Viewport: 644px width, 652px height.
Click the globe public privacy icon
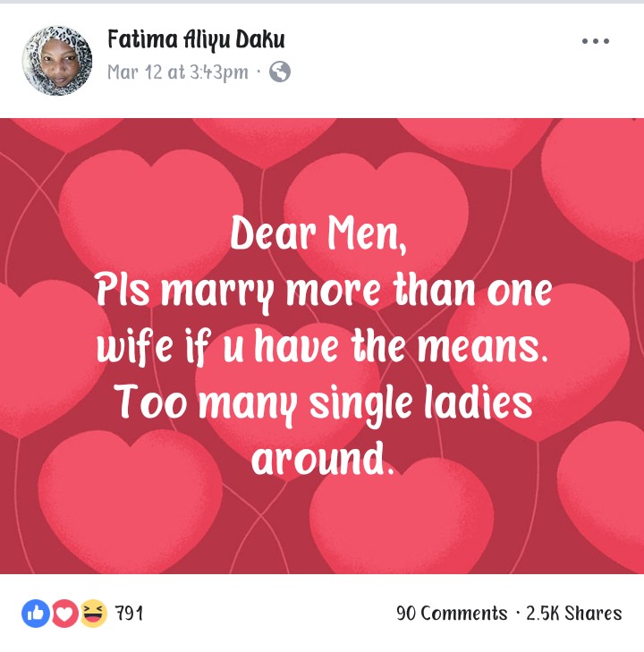(280, 72)
